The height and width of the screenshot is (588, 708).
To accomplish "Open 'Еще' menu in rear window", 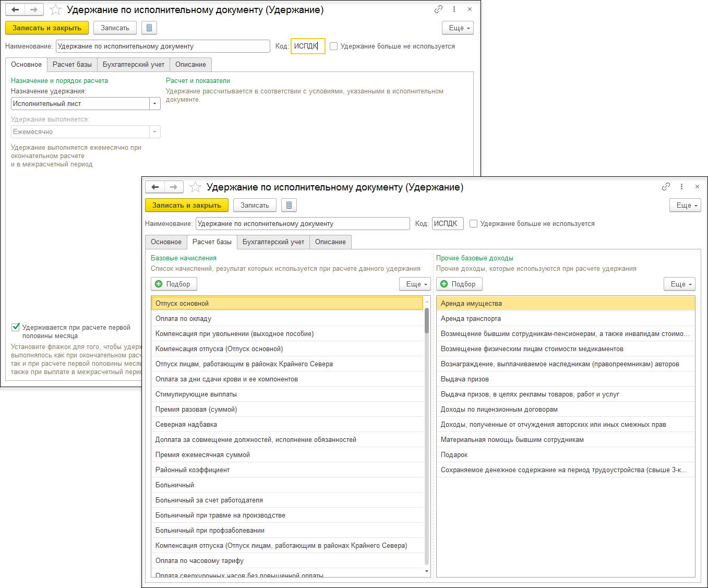I will (458, 28).
